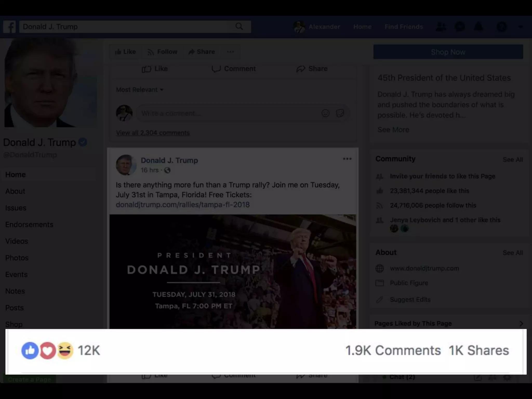This screenshot has width=532, height=399.
Task: Click the red heart Love reaction icon
Action: coord(48,351)
